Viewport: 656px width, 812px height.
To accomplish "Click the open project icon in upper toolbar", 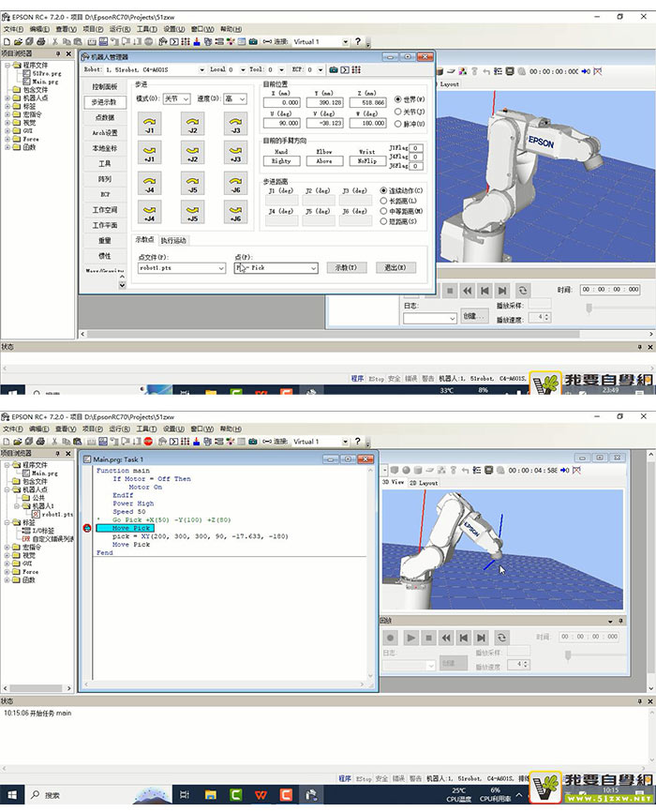I will coord(18,41).
